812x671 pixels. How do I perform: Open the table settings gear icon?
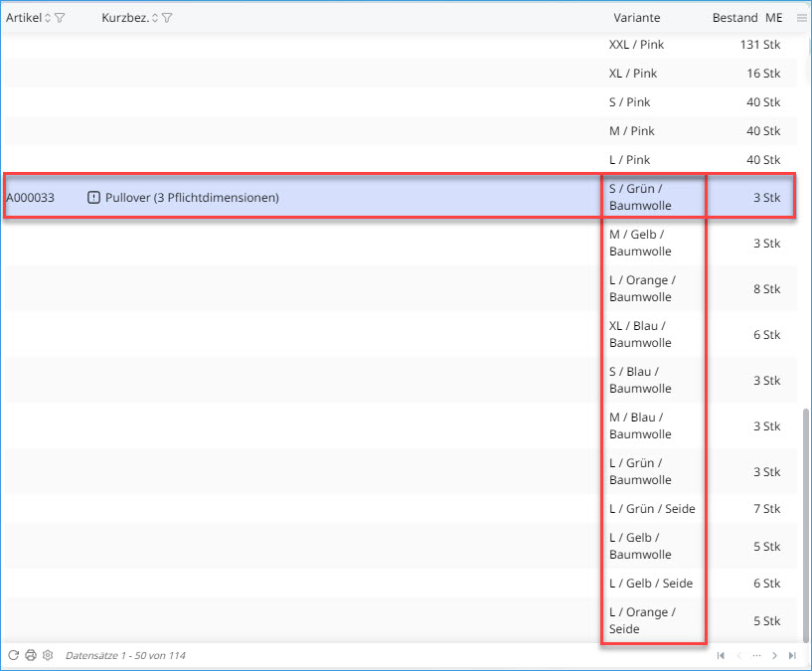click(47, 656)
